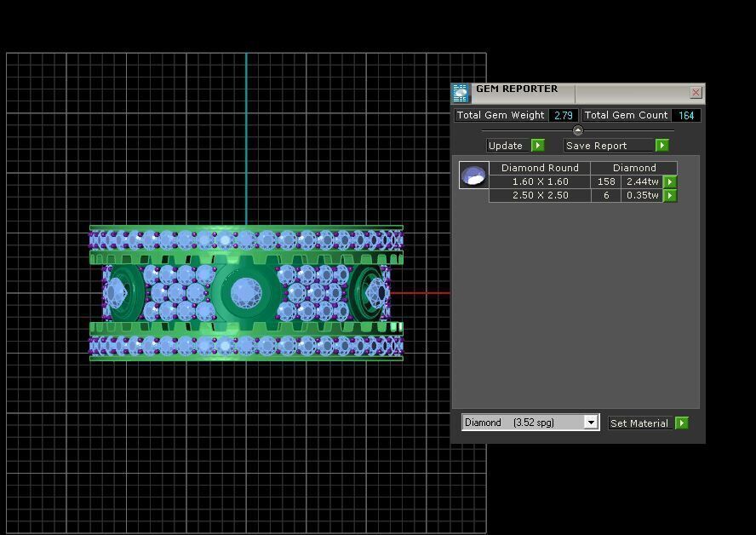Click the diamond gem thumbnail
This screenshot has width=756, height=535.
click(473, 175)
